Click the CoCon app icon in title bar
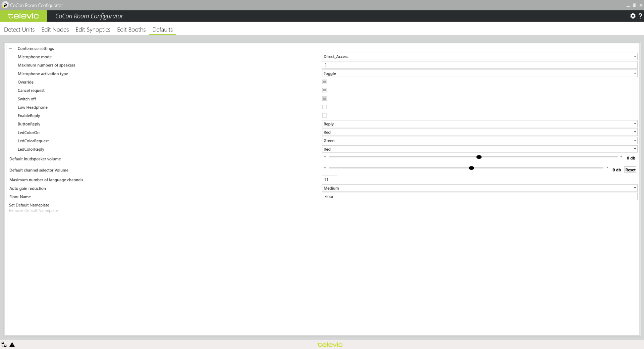This screenshot has width=644, height=349. click(5, 5)
